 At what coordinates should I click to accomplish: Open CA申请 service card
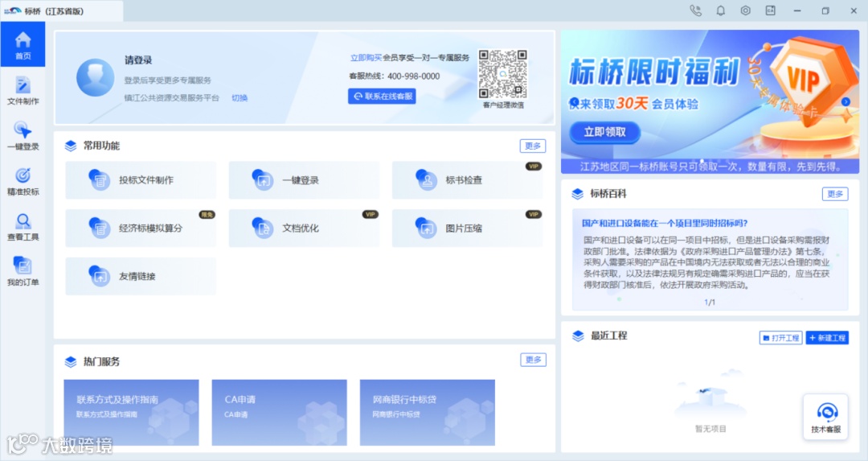[280, 412]
